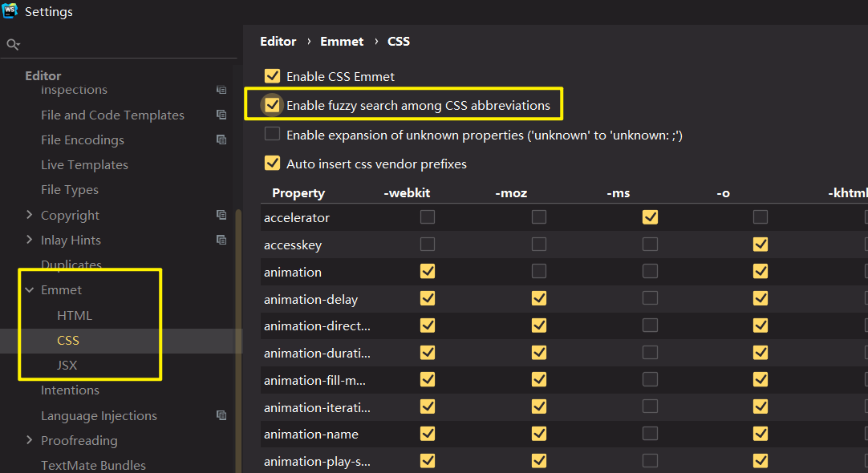Expand the Proofreading tree node
Image resolution: width=868 pixels, height=473 pixels.
[30, 440]
